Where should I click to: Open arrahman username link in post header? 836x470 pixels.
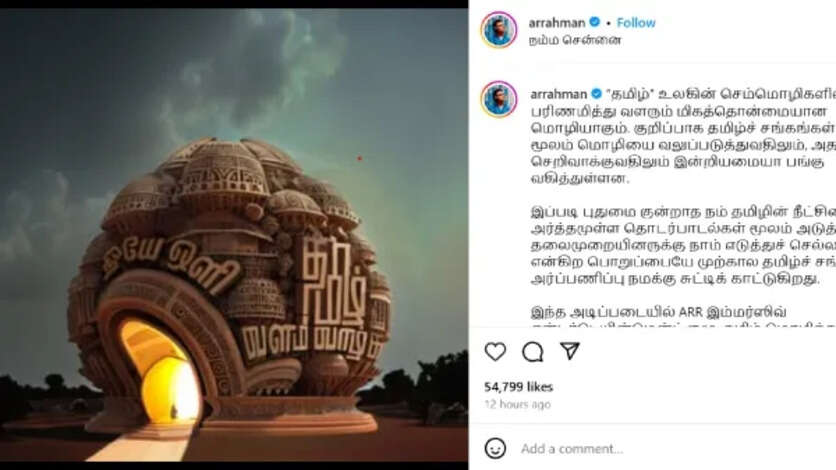pos(557,23)
